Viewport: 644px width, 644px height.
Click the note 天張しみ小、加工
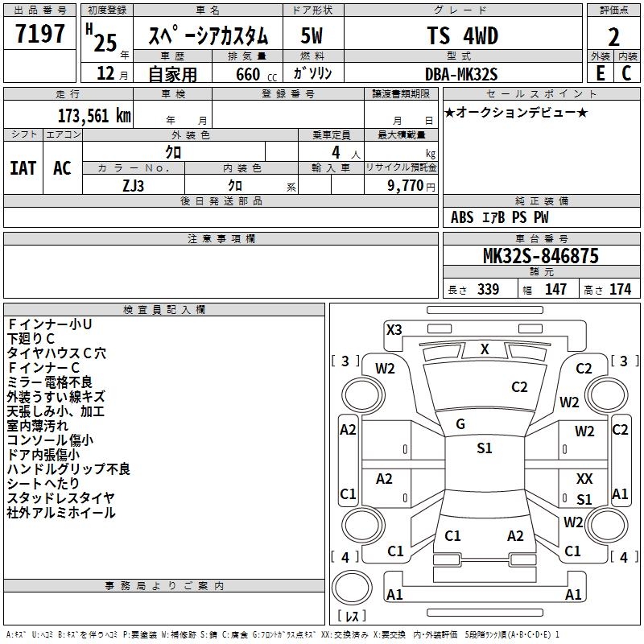(56, 411)
